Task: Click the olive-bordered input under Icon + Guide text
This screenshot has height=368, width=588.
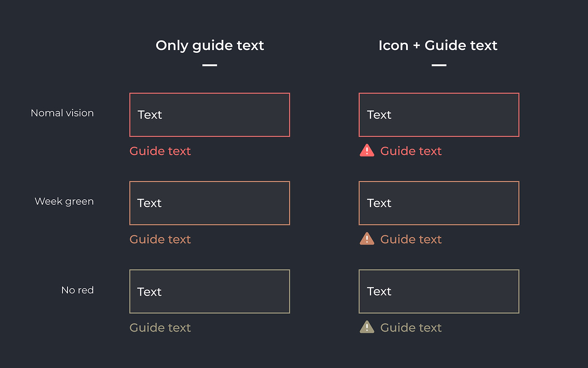Action: pyautogui.click(x=439, y=292)
